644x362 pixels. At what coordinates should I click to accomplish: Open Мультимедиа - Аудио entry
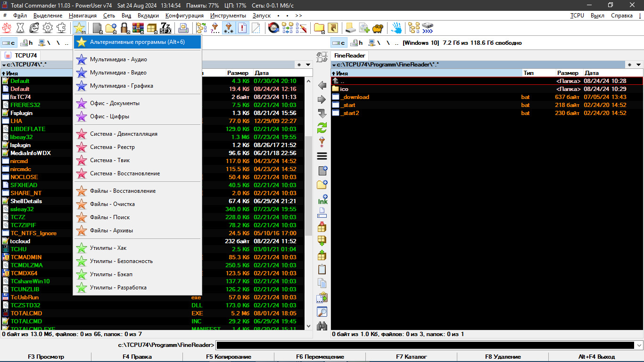tap(137, 59)
